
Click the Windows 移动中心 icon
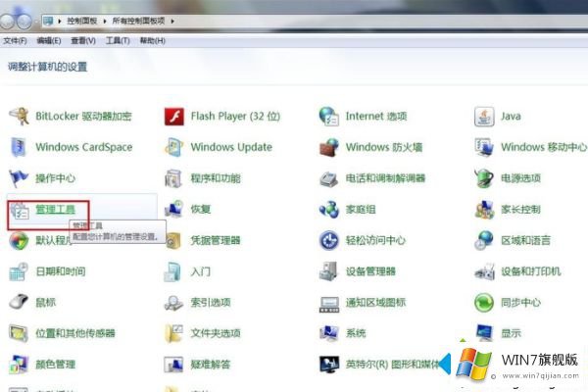click(x=484, y=147)
